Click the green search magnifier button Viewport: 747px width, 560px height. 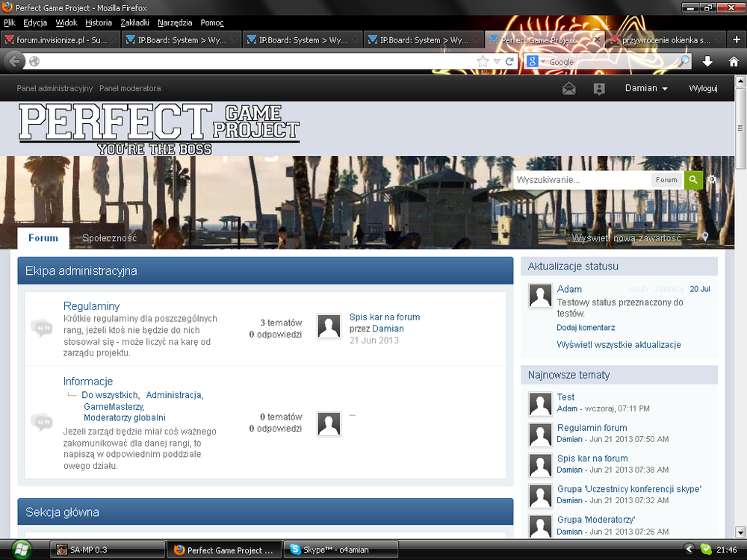[x=693, y=180]
